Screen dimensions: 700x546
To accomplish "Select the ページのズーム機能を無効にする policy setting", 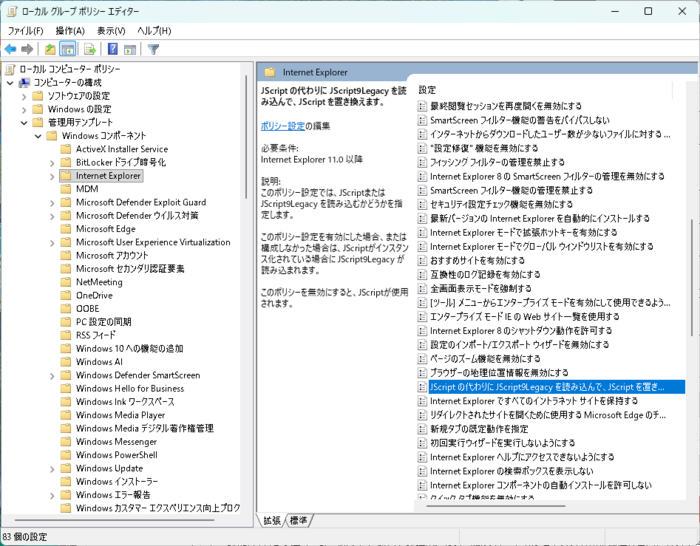I will 484,358.
